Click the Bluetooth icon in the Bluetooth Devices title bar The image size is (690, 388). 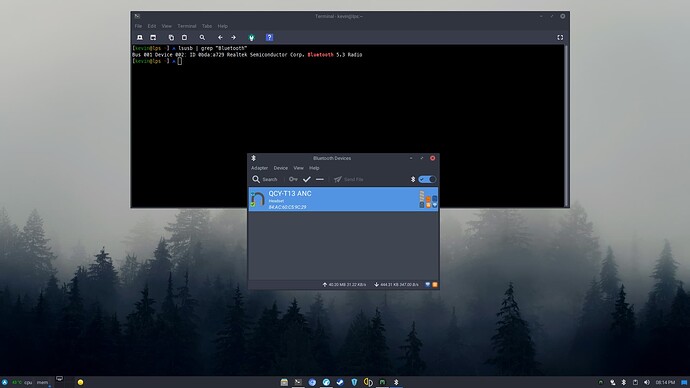(253, 158)
